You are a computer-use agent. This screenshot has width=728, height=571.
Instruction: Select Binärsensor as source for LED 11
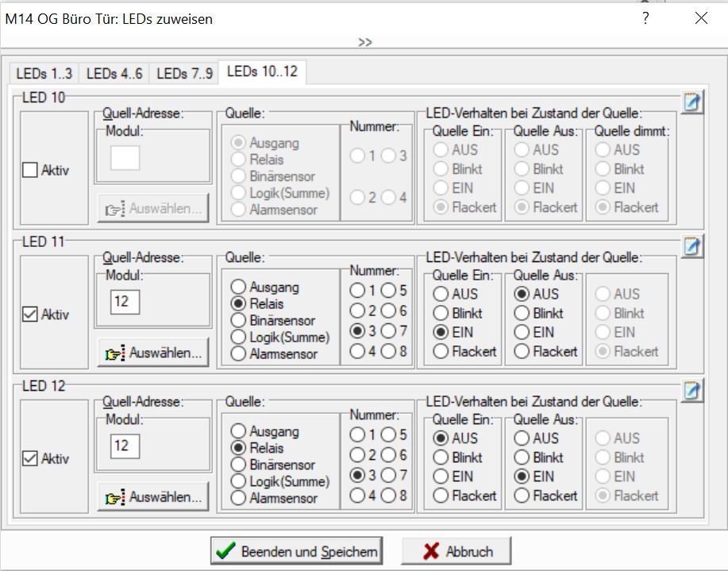click(238, 321)
